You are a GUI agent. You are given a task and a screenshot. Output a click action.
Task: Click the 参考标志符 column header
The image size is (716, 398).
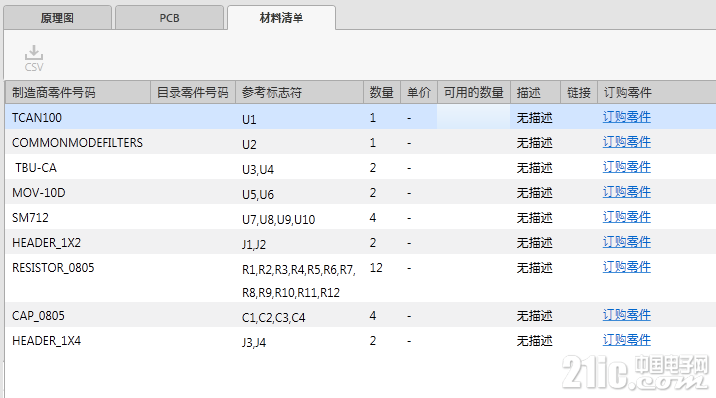[299, 93]
